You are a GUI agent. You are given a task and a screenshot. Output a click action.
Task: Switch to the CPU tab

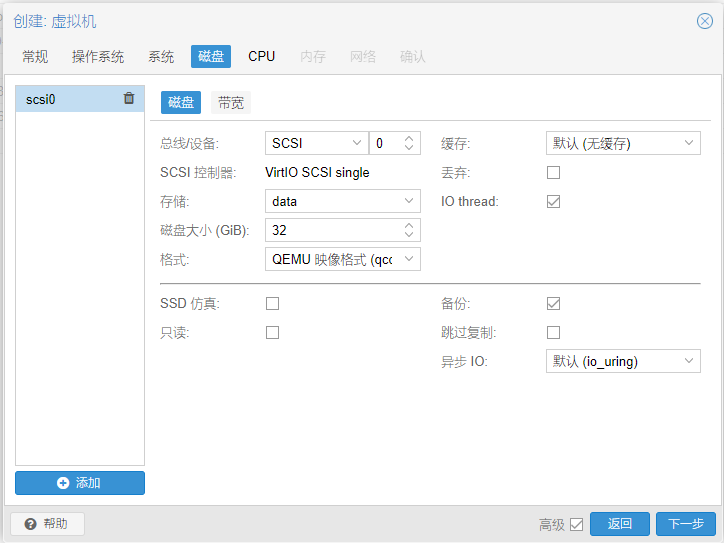[x=261, y=56]
